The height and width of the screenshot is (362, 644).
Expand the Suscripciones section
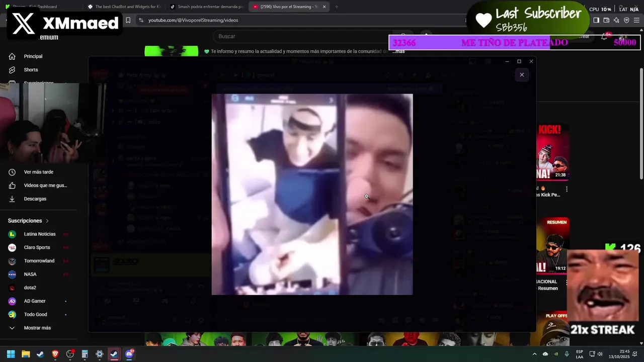pos(29,221)
